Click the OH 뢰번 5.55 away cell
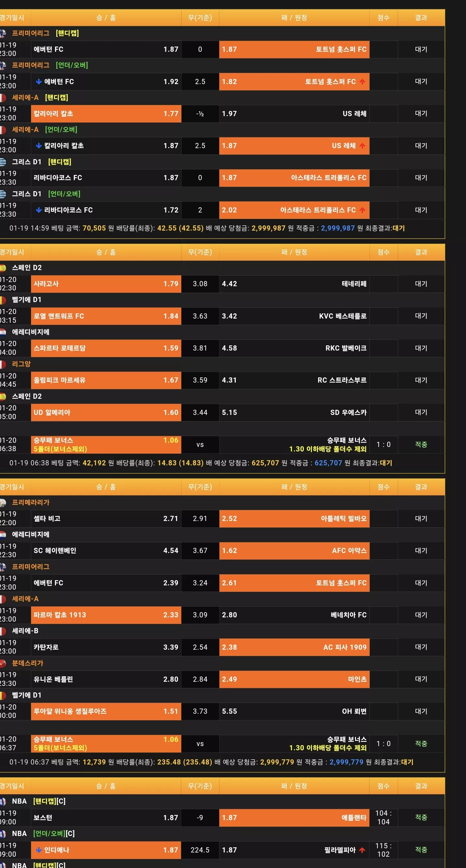This screenshot has width=466, height=868. tap(294, 711)
